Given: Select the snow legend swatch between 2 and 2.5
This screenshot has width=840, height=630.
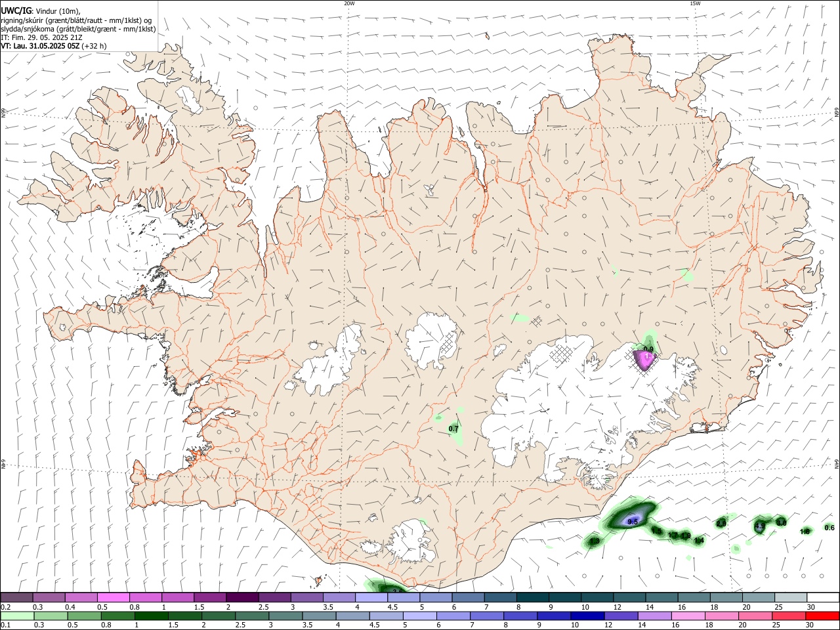Looking at the screenshot, I should coord(241,597).
